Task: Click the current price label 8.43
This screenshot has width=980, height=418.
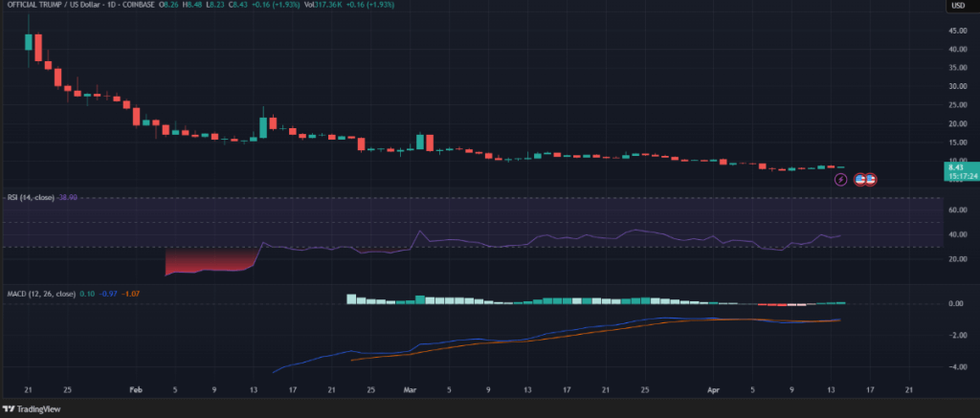Action: point(954,167)
